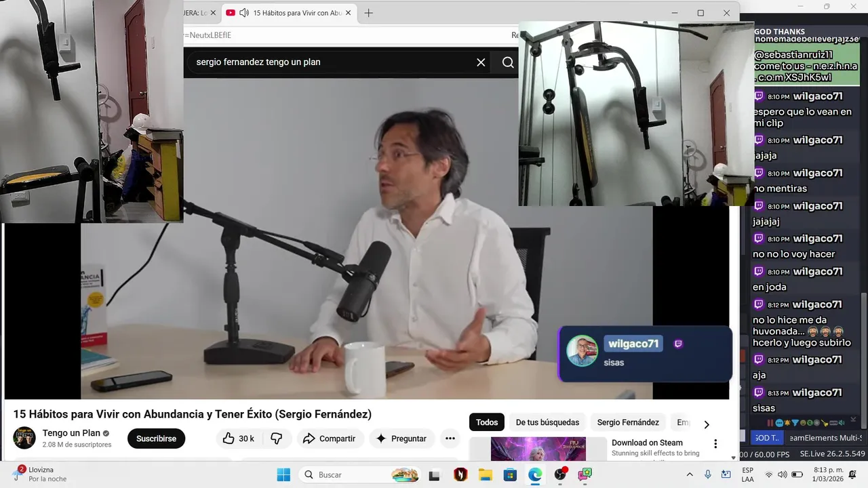Click the Wi-Fi network icon in system tray

768,474
